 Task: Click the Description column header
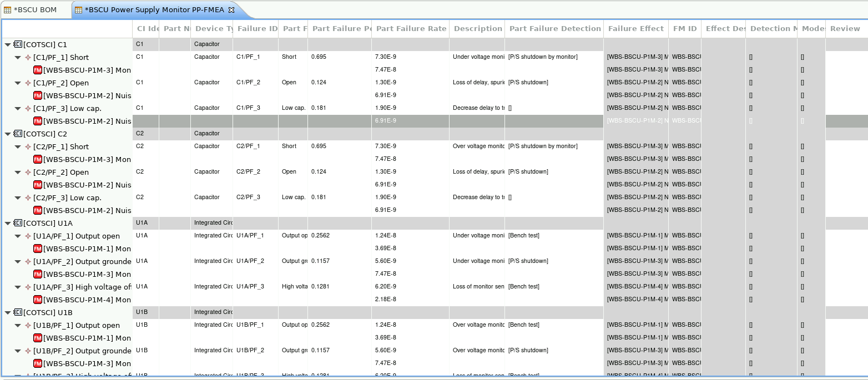[x=477, y=29]
